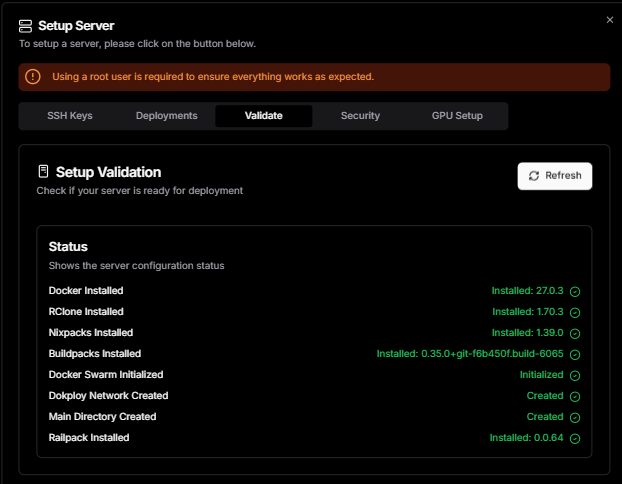The height and width of the screenshot is (484, 622).
Task: Switch to the Deployments tab
Action: point(166,116)
